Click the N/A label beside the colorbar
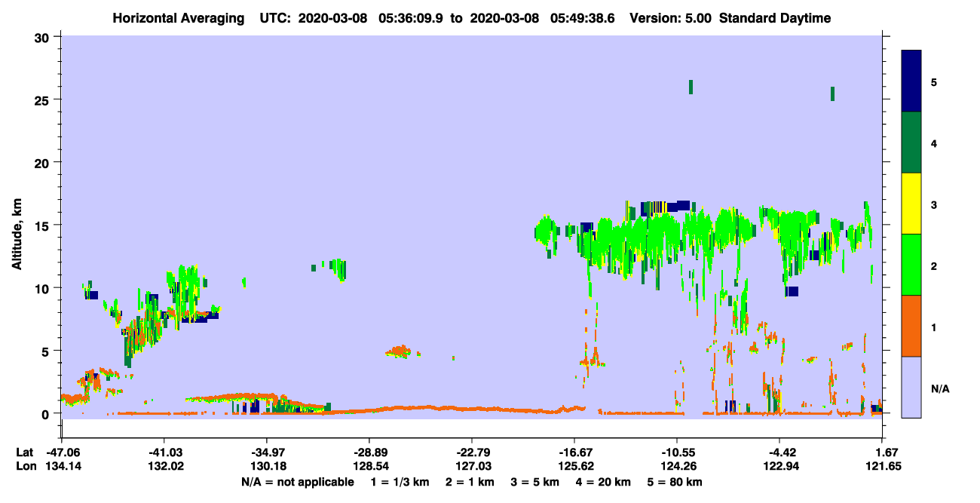The width and height of the screenshot is (980, 503). point(939,388)
